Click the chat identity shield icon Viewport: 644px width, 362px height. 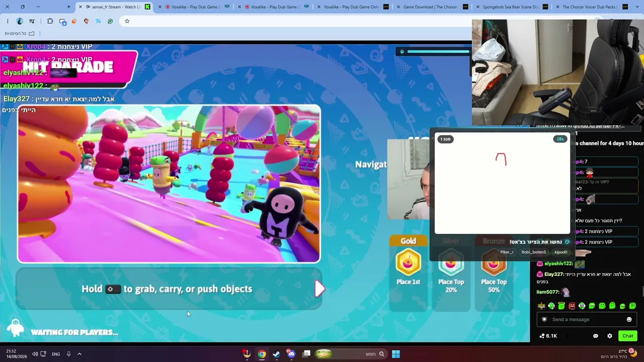click(544, 319)
